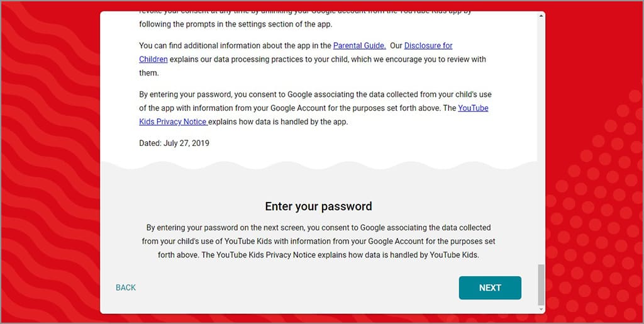Click the wavy divider above the gray section
Screen dimensions: 644x324
click(318, 165)
